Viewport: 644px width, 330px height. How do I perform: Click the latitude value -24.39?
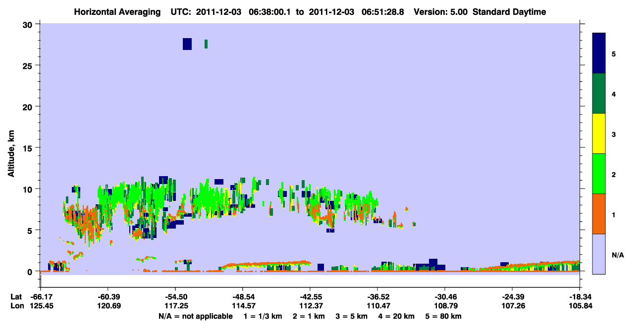click(x=512, y=297)
